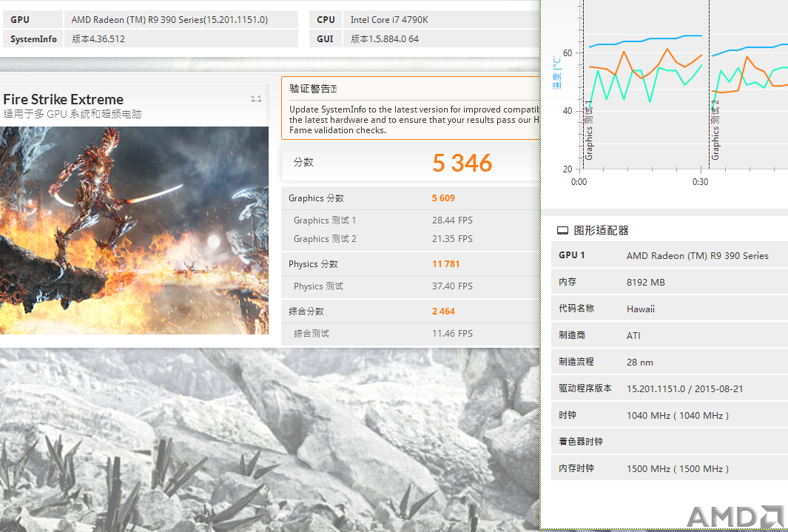Click the 37.40 FPS value

[452, 286]
